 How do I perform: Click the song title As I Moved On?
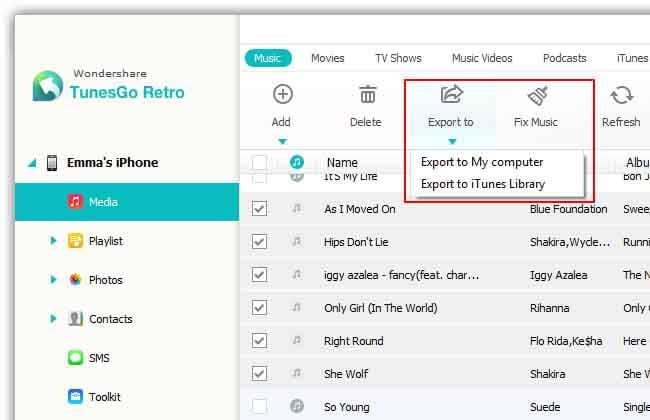point(360,209)
